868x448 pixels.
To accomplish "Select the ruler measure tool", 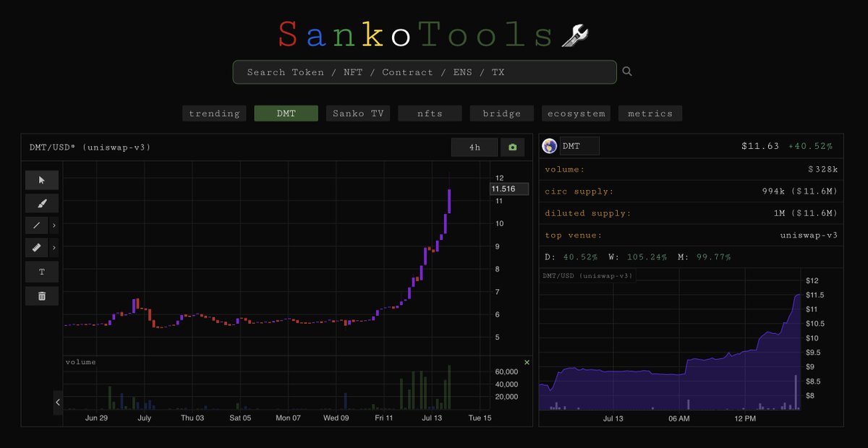I will click(x=37, y=248).
